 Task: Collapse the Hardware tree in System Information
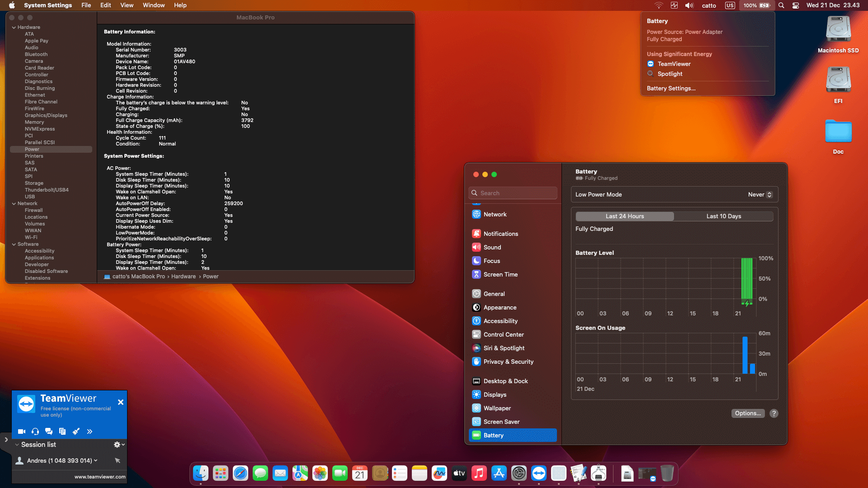click(x=14, y=28)
